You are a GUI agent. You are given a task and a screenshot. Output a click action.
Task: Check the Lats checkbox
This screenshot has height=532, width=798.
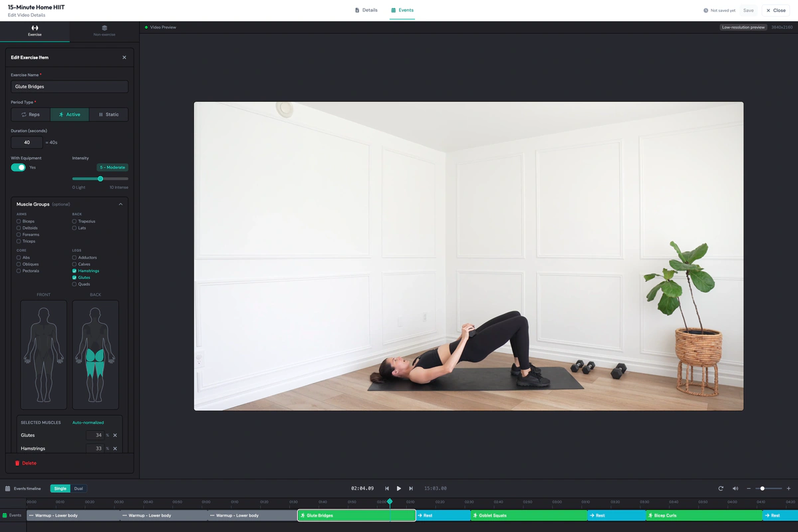pyautogui.click(x=74, y=228)
